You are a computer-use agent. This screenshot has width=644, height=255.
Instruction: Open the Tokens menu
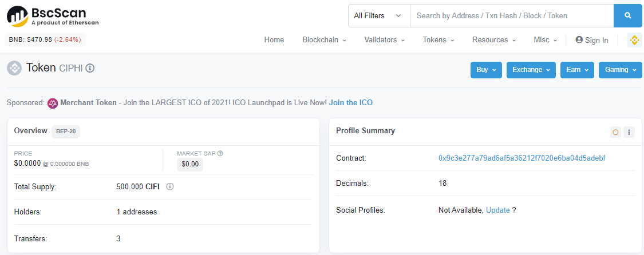[438, 40]
